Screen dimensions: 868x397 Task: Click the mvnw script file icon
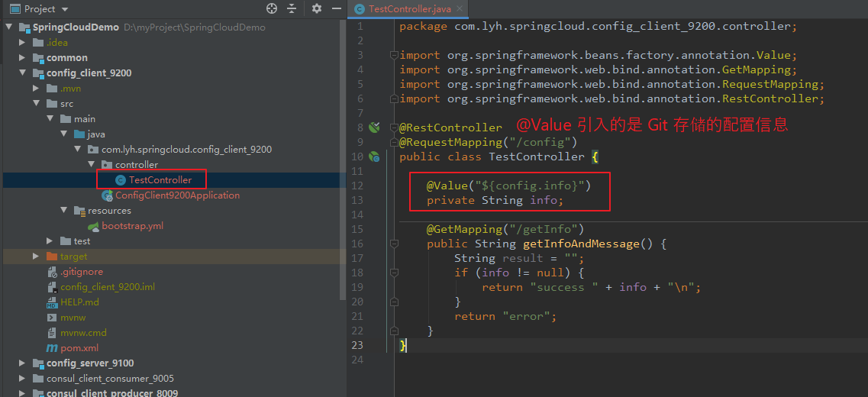coord(51,318)
